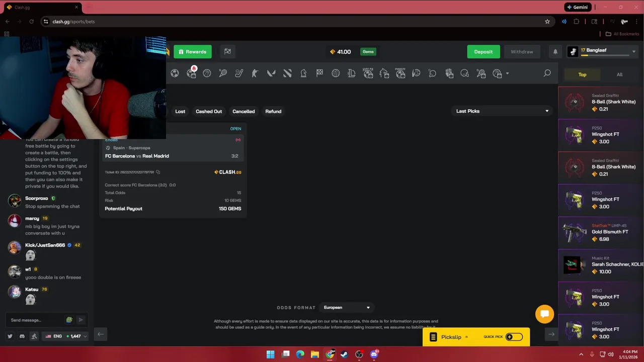644x362 pixels.
Task: Open the racing checkered flag icon
Action: point(319,73)
